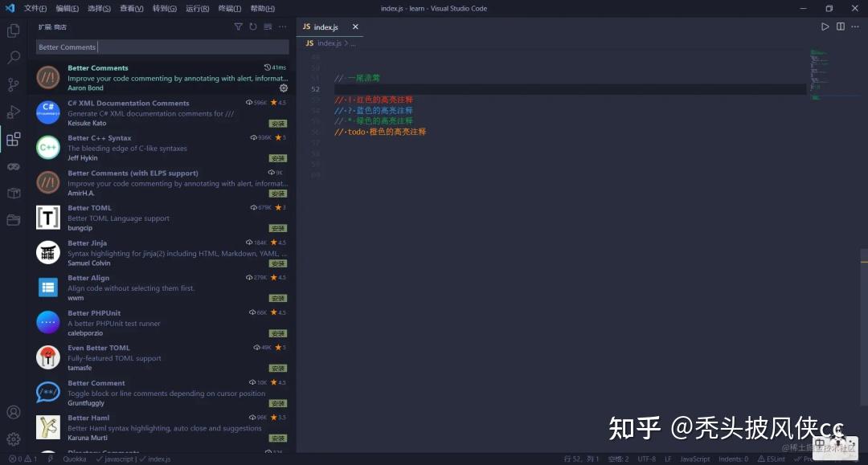Open the Source Control view
The height and width of the screenshot is (465, 868).
click(14, 84)
